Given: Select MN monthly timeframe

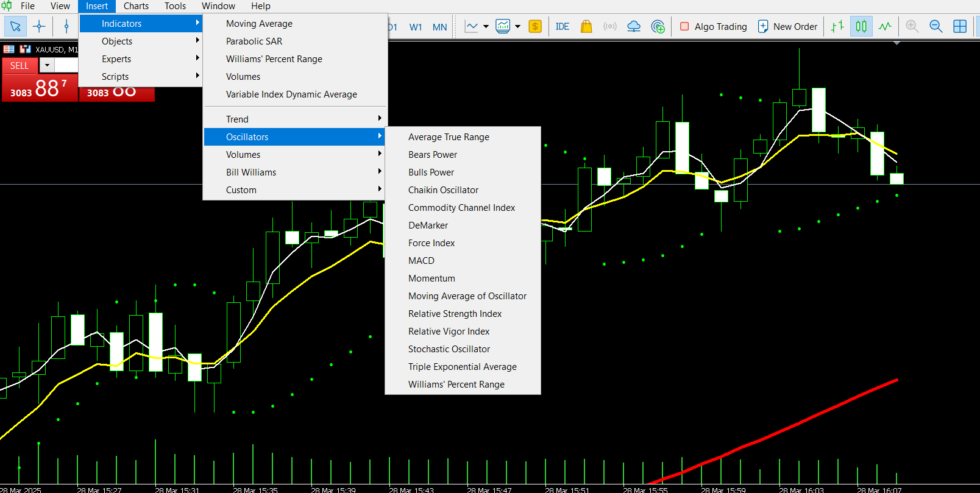Looking at the screenshot, I should (x=440, y=27).
